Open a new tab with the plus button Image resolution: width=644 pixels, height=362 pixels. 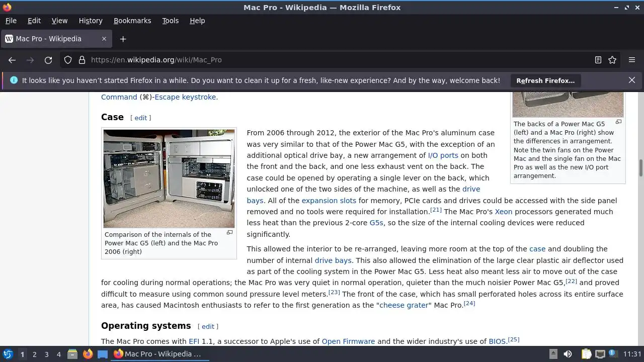coord(123,39)
